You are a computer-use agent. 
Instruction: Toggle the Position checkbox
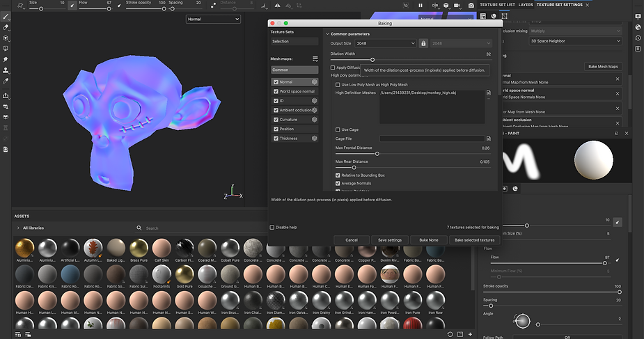[276, 129]
